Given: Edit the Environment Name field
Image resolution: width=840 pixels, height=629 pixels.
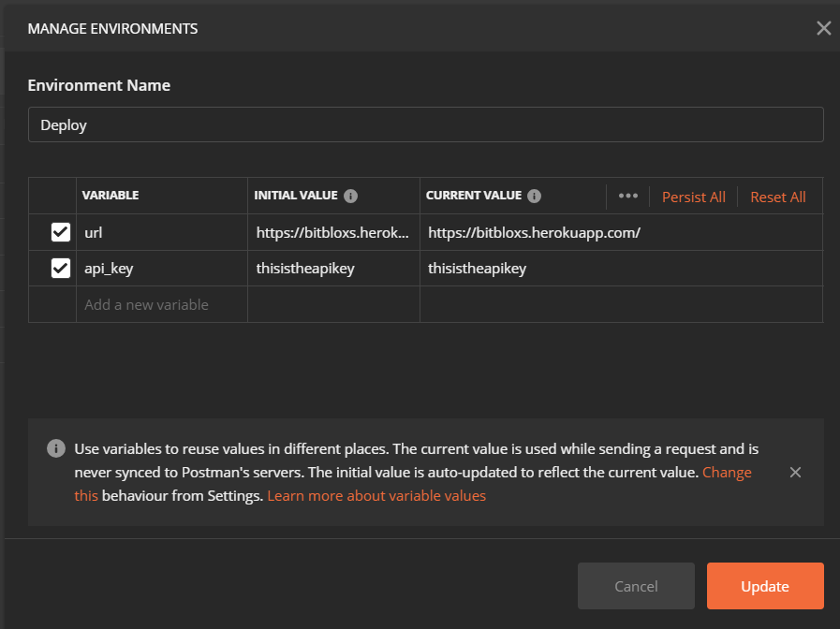Looking at the screenshot, I should point(425,124).
